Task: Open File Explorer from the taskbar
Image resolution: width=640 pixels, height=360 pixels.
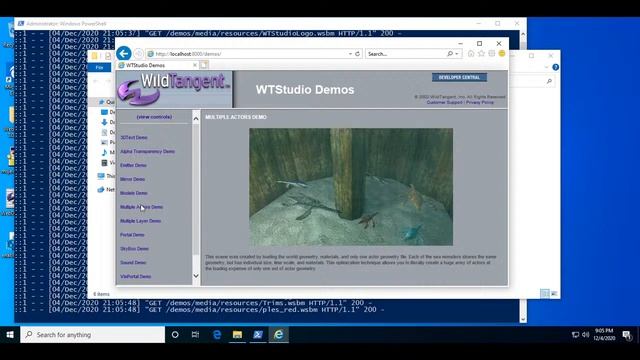Action: (x=237, y=335)
